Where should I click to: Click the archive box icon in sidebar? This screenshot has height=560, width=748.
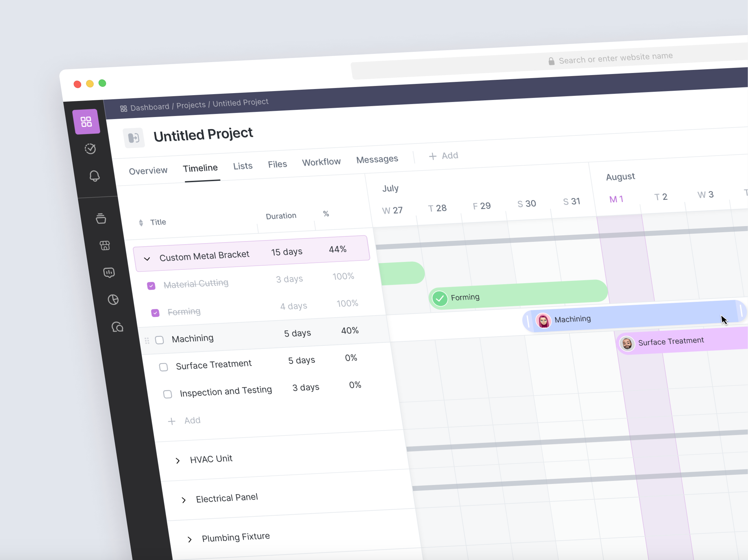click(x=101, y=219)
